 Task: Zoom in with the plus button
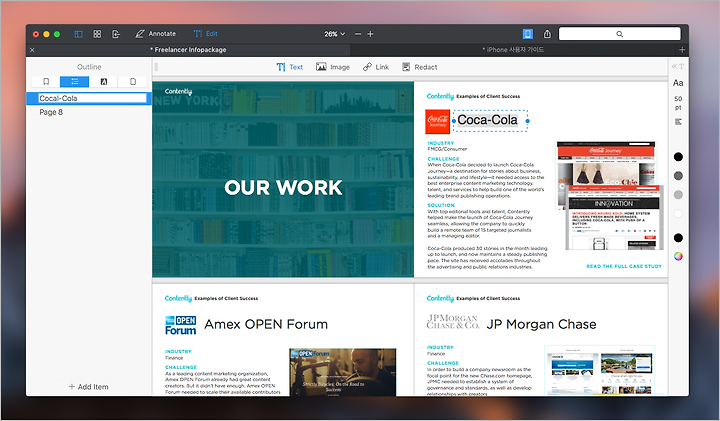tap(370, 34)
